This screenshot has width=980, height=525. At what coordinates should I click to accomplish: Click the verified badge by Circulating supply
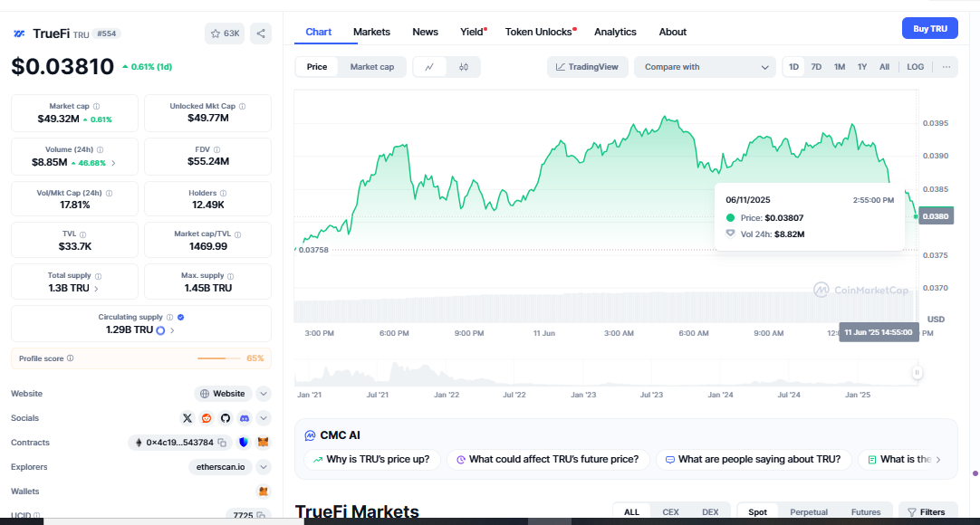coord(180,317)
